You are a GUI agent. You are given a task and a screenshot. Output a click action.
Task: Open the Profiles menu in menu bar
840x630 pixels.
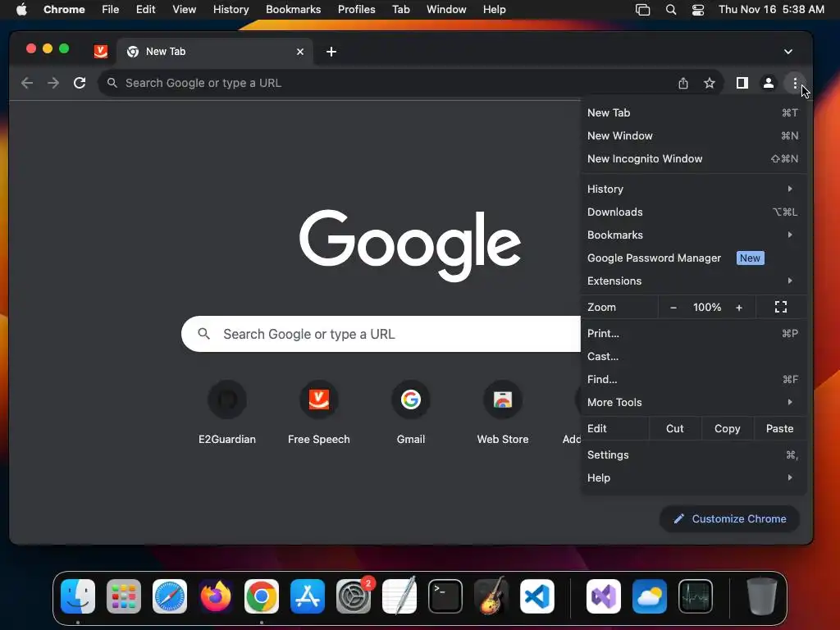click(356, 9)
